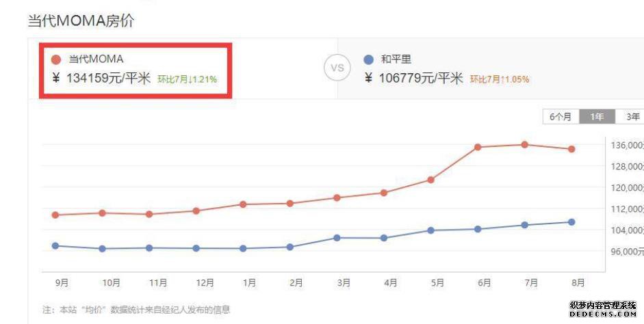This screenshot has height=324, width=644.
Task: Click the blue 和平里 legend dot
Action: click(368, 60)
